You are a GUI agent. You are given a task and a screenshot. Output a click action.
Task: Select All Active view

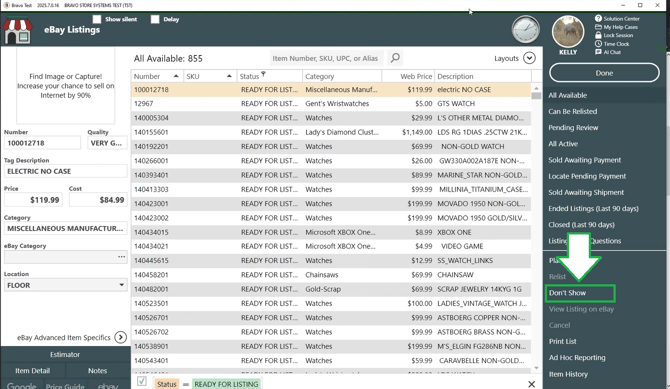pyautogui.click(x=563, y=144)
